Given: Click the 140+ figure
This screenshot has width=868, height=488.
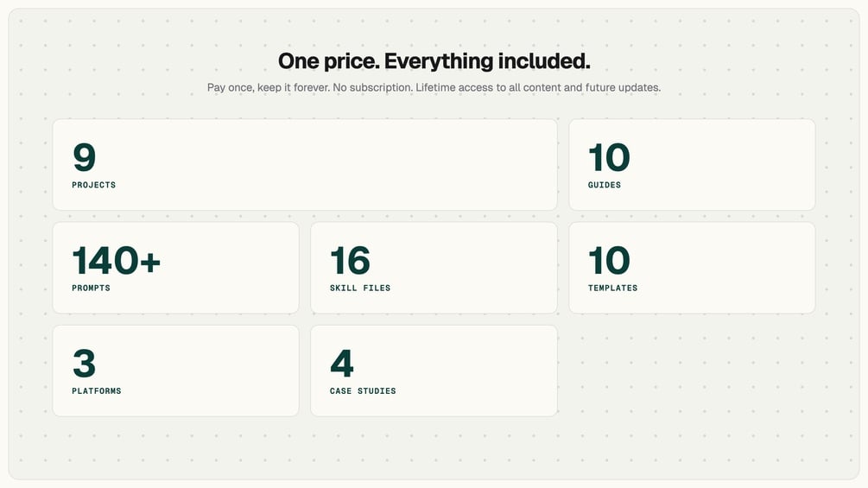Looking at the screenshot, I should click(x=116, y=261).
